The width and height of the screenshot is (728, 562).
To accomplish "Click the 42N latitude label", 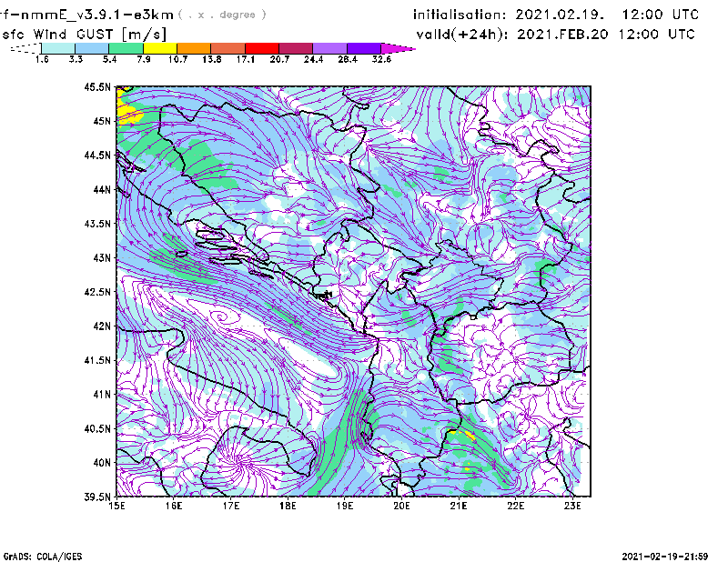I will click(x=102, y=326).
